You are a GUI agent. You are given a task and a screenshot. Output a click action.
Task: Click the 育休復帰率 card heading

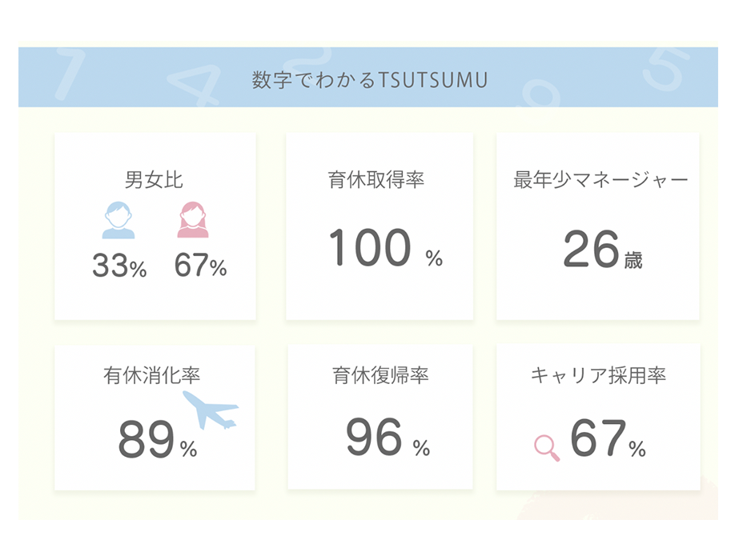[x=380, y=374]
